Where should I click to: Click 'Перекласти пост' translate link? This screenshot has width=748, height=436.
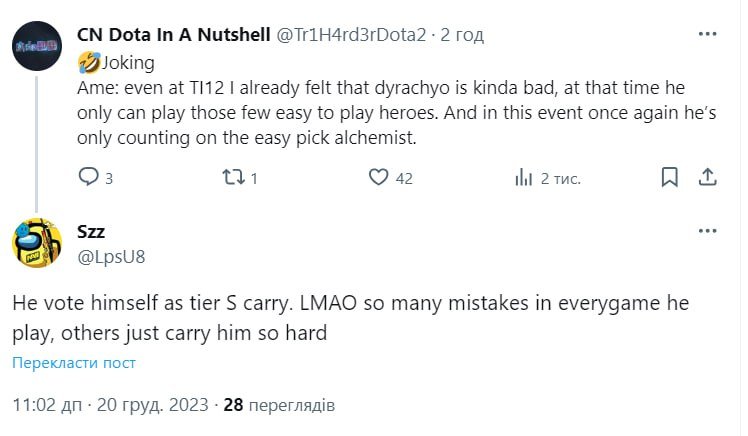point(74,363)
